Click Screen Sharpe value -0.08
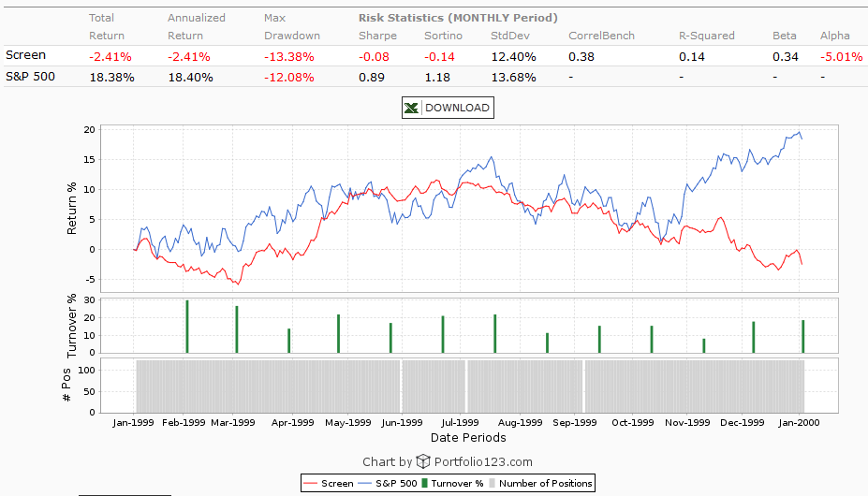Viewport: 868px width, 496px height. click(x=374, y=56)
